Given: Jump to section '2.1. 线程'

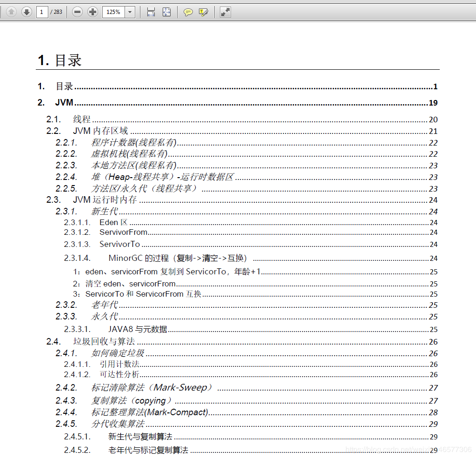Looking at the screenshot, I should 242,119.
